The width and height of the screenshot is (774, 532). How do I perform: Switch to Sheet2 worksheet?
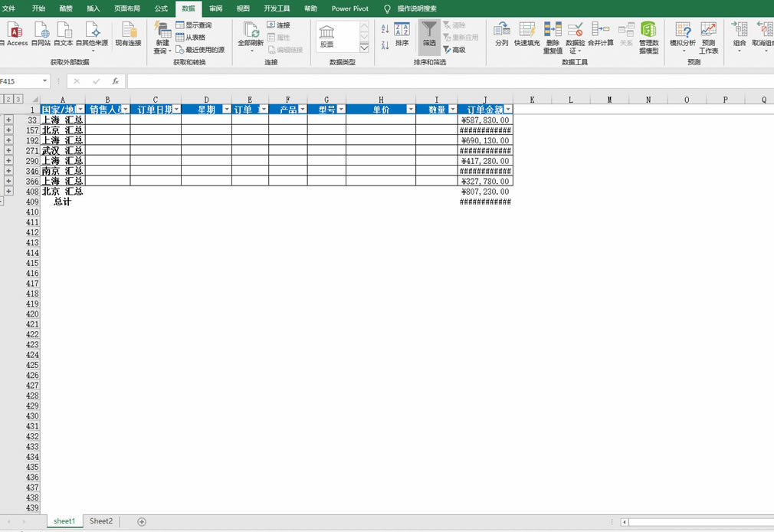pyautogui.click(x=100, y=521)
